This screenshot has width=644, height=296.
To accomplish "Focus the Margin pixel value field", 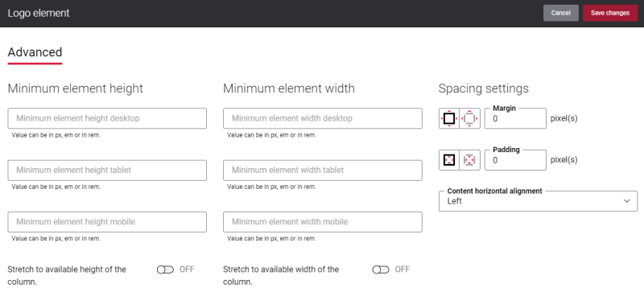I will (515, 119).
